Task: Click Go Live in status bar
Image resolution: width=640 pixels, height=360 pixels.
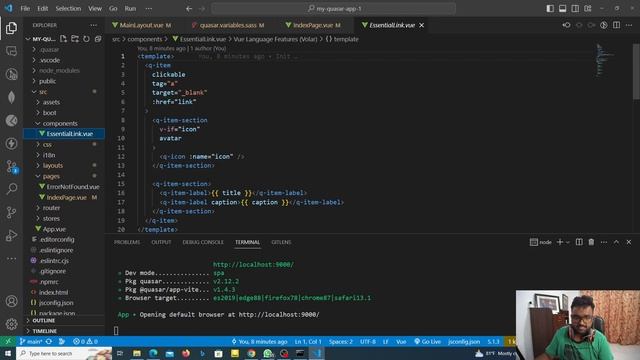Action: click(x=427, y=342)
